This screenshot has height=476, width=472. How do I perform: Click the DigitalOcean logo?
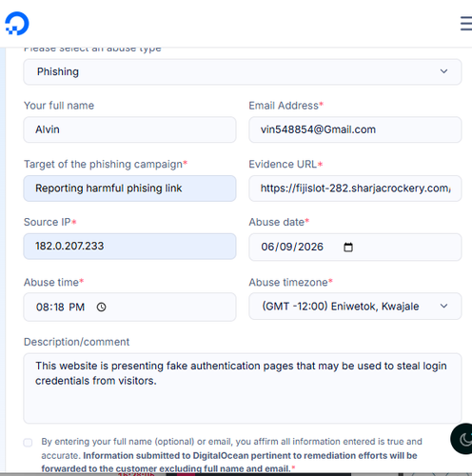point(17,24)
